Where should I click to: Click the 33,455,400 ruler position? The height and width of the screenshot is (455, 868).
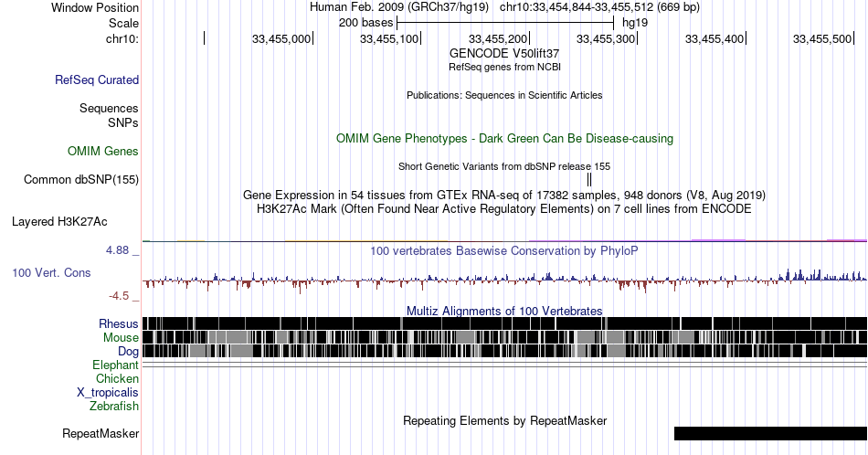pos(715,38)
